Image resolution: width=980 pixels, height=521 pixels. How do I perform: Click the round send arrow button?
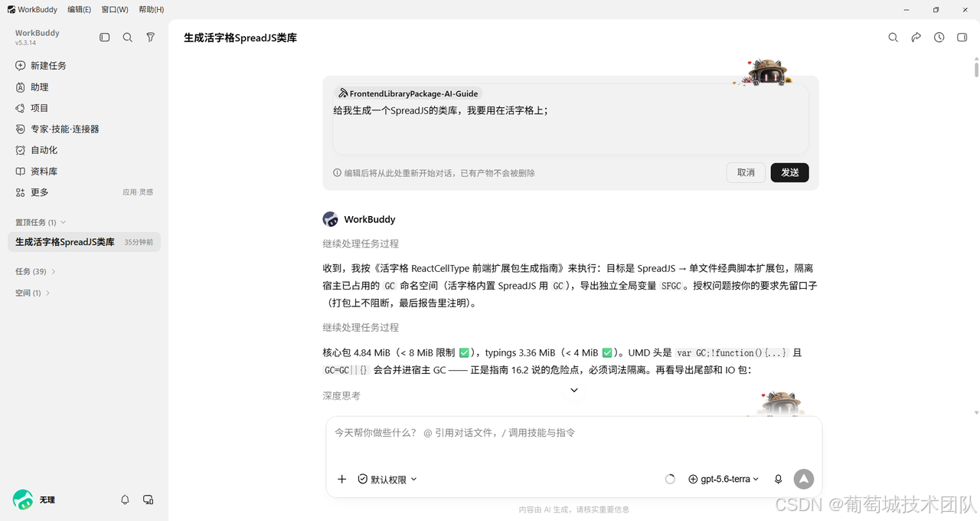[x=803, y=479]
